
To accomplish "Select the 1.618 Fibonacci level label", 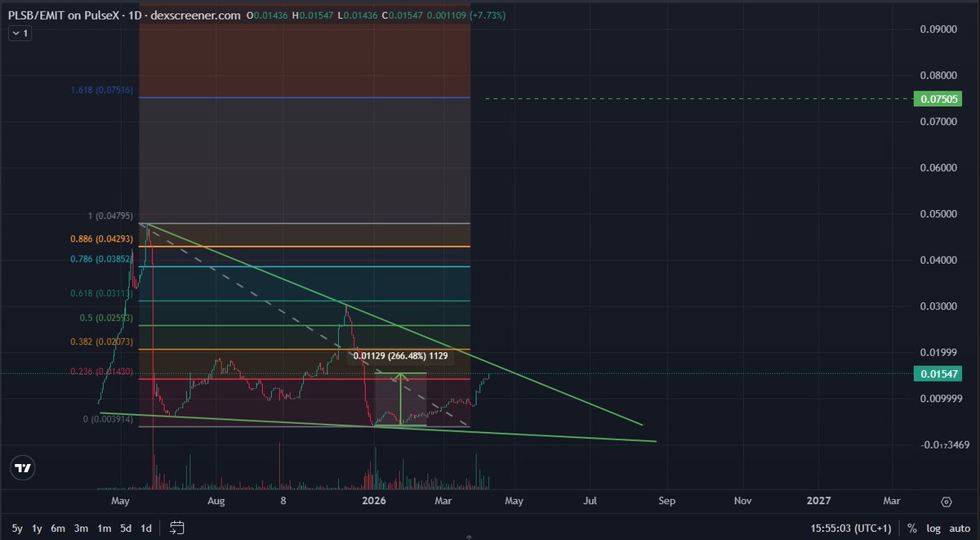I will tap(101, 90).
